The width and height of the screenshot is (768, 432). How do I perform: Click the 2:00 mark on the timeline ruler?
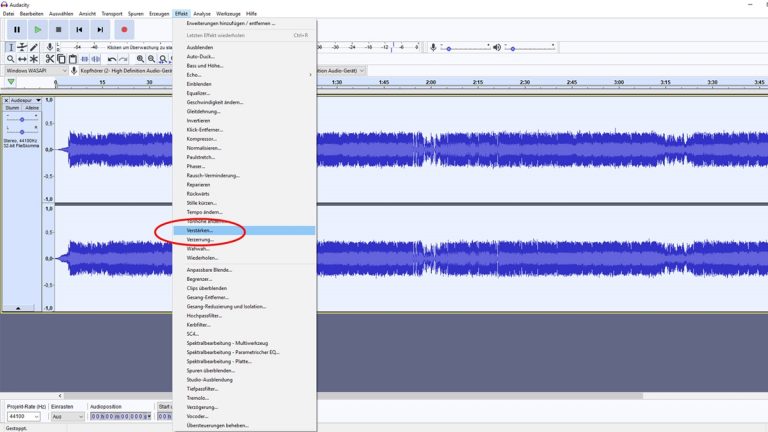431,82
